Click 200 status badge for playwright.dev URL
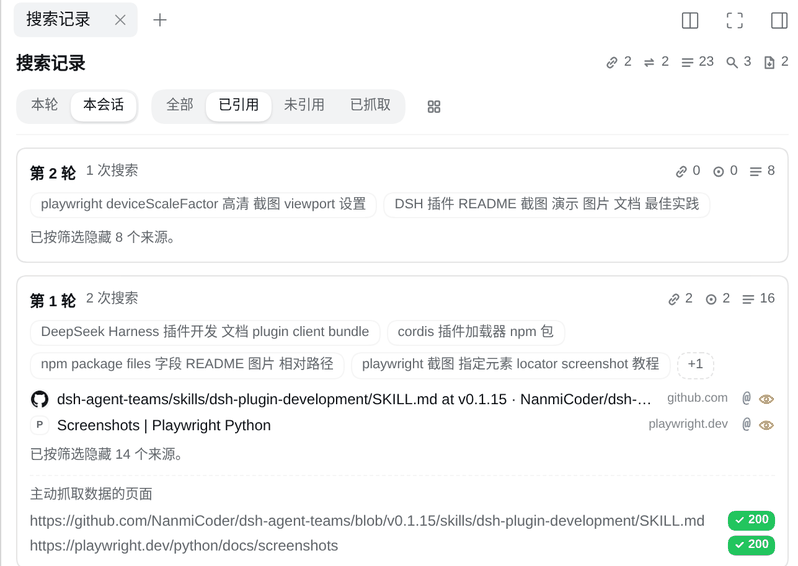The image size is (798, 566). coord(751,545)
